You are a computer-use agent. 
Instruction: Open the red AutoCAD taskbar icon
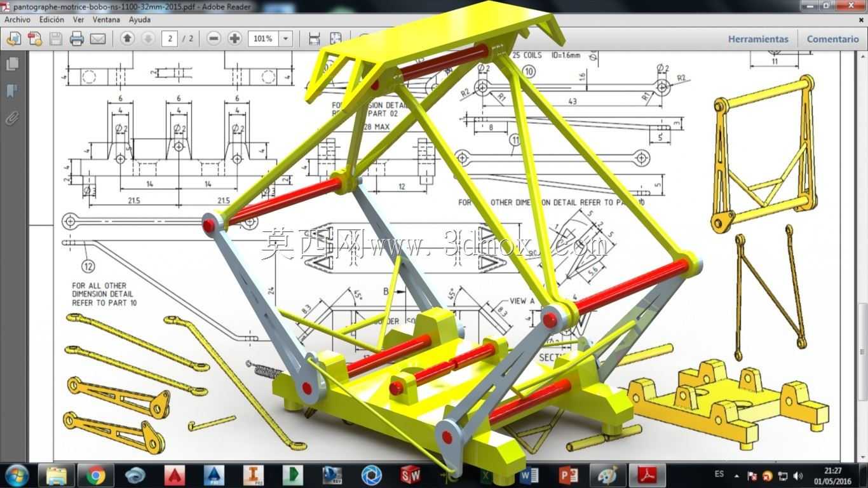174,475
